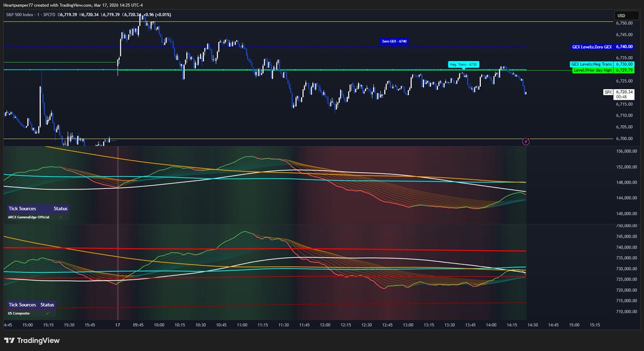Click the 730,000.00 lower pane axis value
The image size is (644, 351).
(x=627, y=269)
